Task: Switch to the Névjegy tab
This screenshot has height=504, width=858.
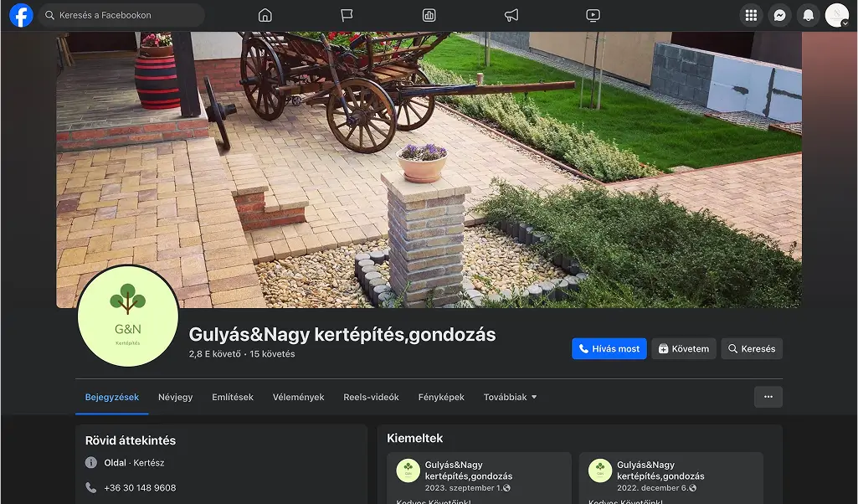Action: click(175, 398)
